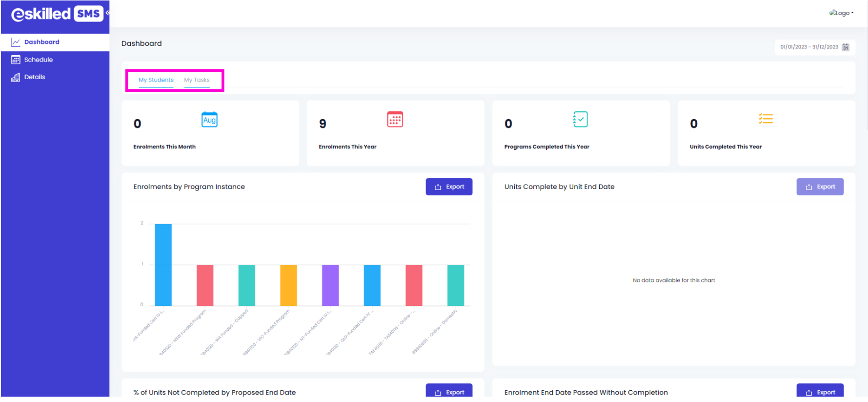Click the 'Programs Completed This Year' label
Image resolution: width=868 pixels, height=402 pixels.
click(547, 147)
